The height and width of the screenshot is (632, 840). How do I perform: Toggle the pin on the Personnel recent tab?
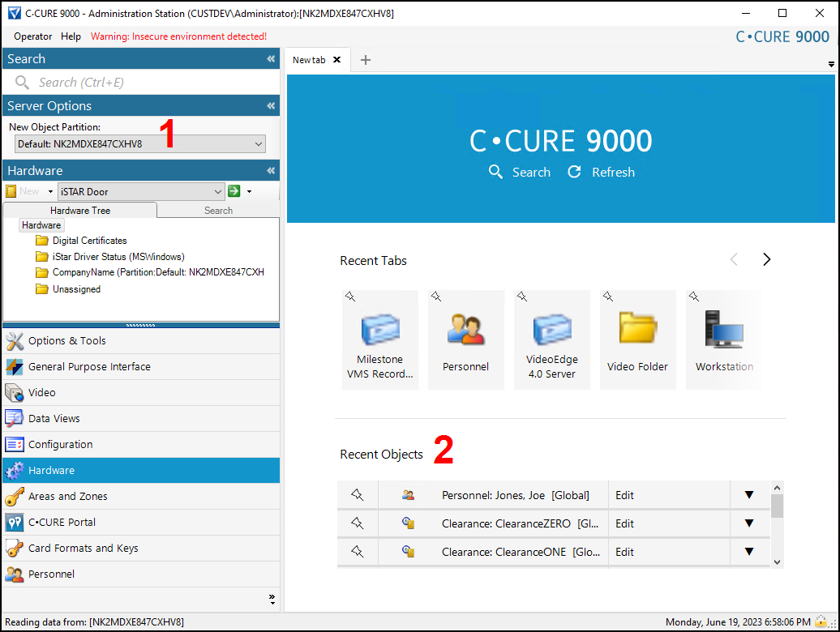(436, 297)
